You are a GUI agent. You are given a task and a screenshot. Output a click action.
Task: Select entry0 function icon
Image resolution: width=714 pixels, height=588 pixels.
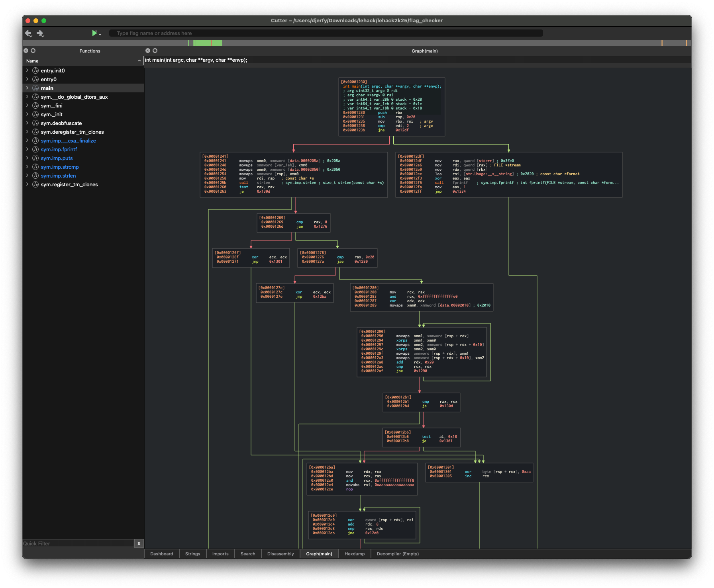[35, 79]
